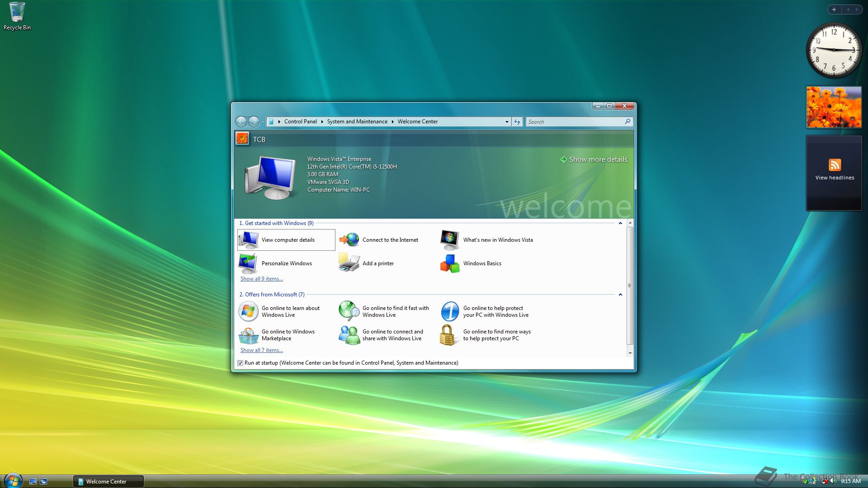
Task: Click the TCB user account picture
Action: (242, 139)
